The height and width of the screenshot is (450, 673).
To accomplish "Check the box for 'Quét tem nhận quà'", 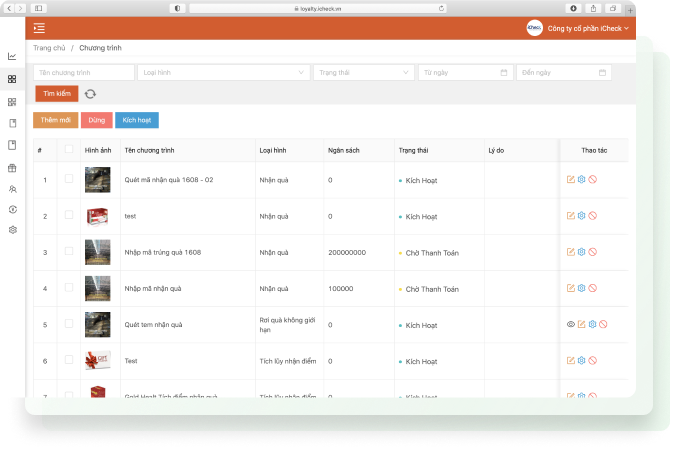I will [69, 323].
